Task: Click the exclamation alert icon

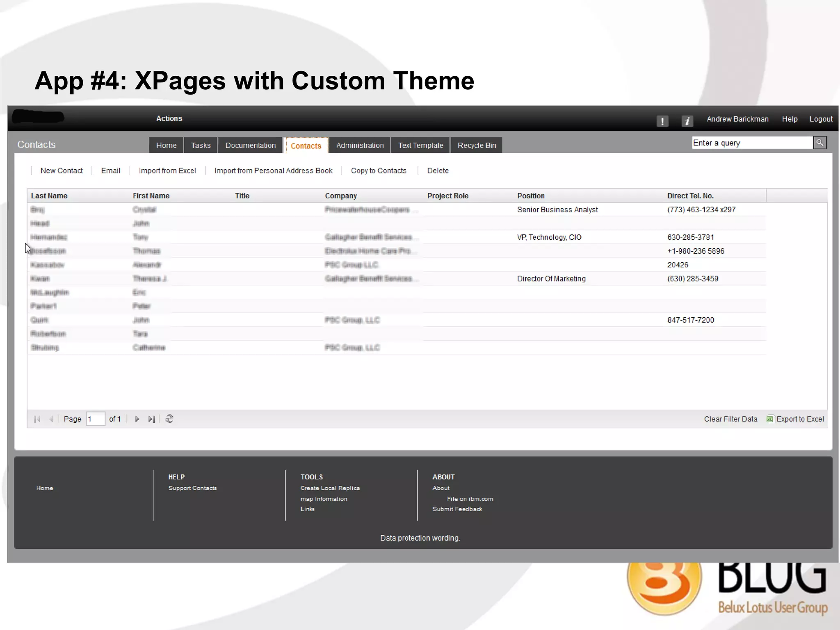Action: tap(662, 121)
